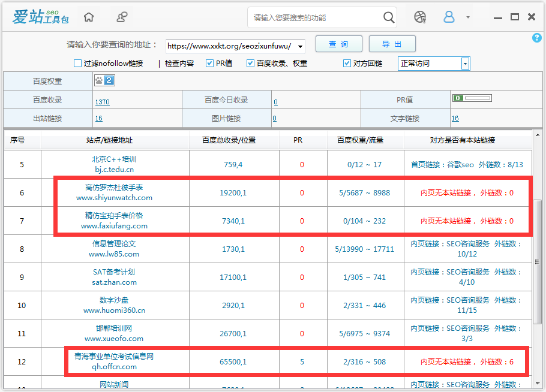Click the search magnifier icon

389,17
